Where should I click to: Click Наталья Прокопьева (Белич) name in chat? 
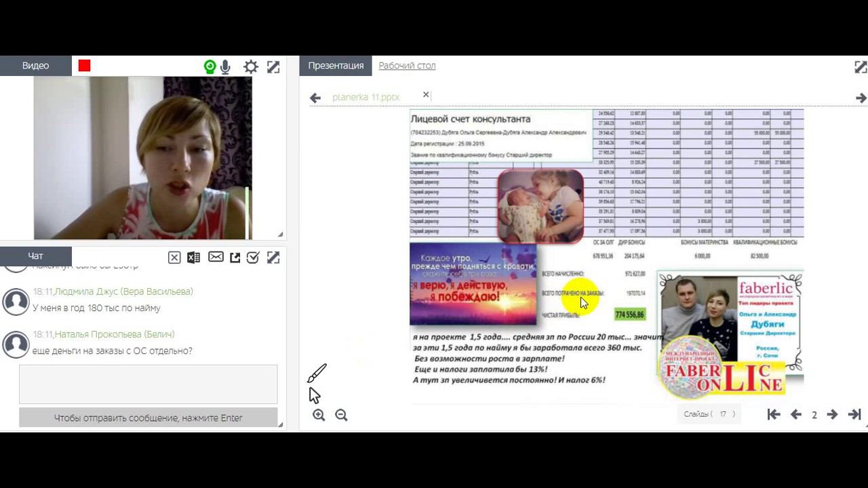click(x=115, y=334)
